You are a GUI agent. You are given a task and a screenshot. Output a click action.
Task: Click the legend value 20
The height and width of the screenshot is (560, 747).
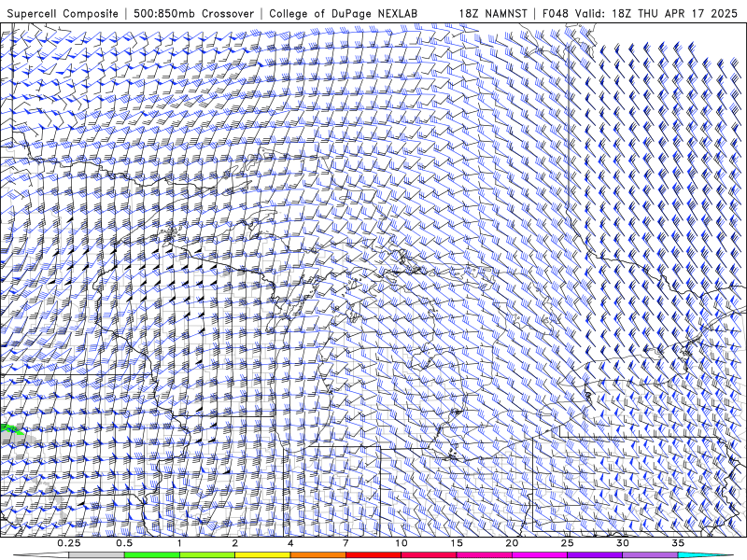pyautogui.click(x=512, y=543)
